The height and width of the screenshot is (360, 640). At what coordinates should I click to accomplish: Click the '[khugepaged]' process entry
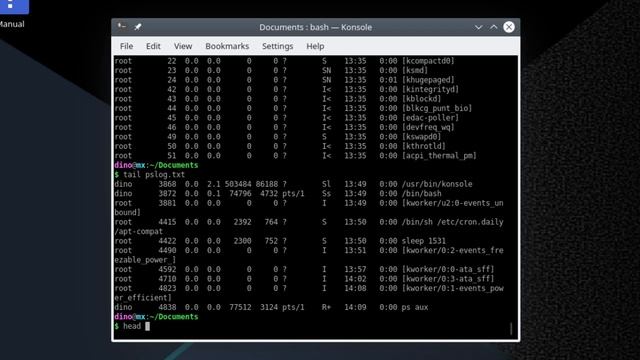pyautogui.click(x=428, y=80)
